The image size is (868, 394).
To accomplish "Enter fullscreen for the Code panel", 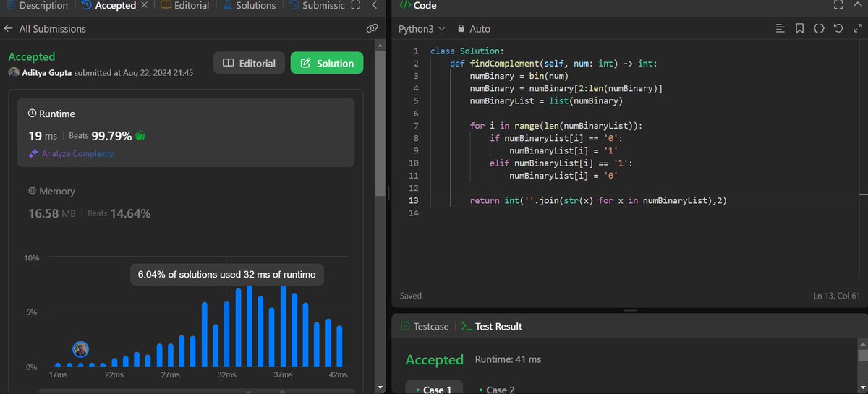I will click(x=838, y=6).
